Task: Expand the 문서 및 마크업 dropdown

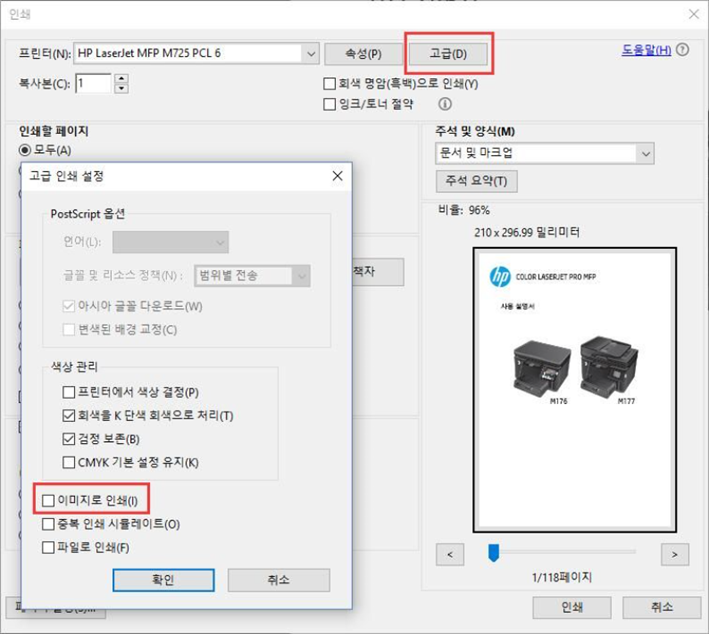Action: pyautogui.click(x=545, y=153)
